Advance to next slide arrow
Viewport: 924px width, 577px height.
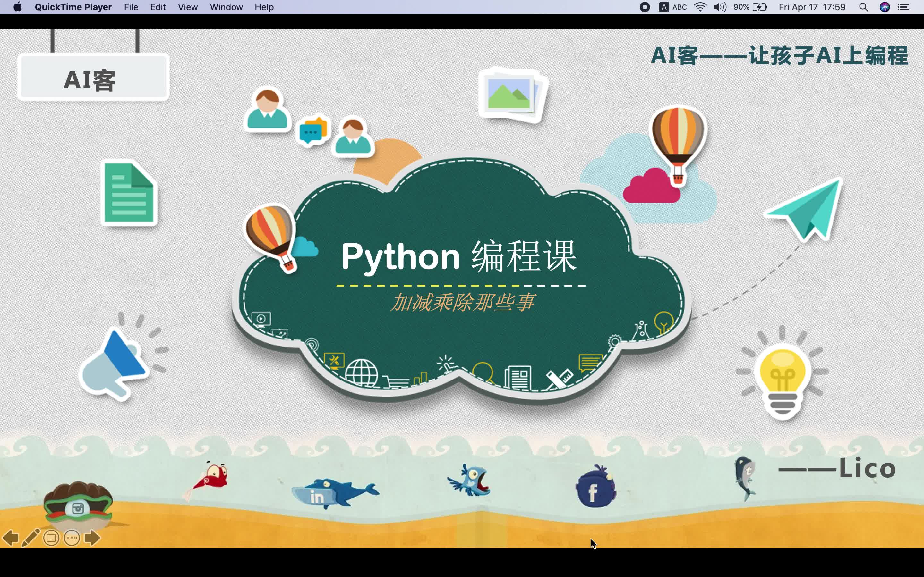point(92,538)
